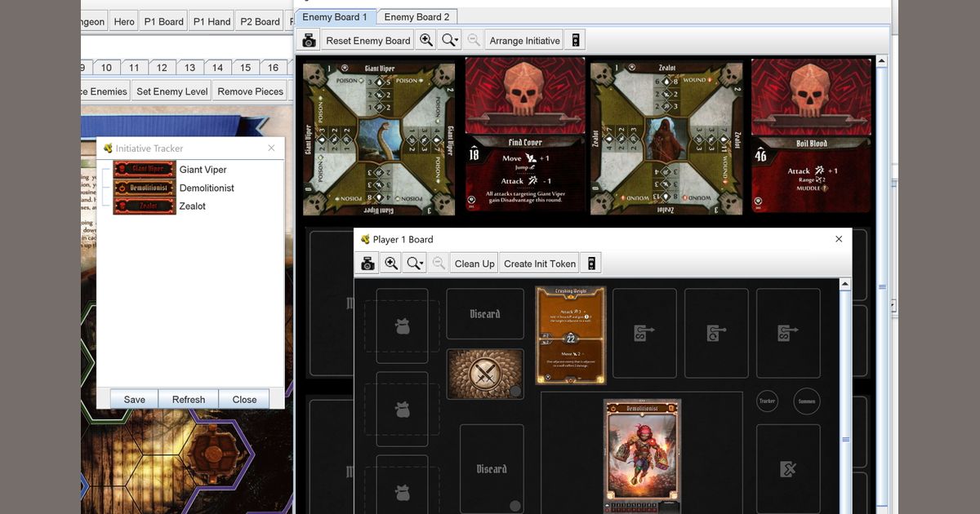Image resolution: width=980 pixels, height=514 pixels.
Task: Select the zoom in magnifier on Enemy Board
Action: [425, 39]
